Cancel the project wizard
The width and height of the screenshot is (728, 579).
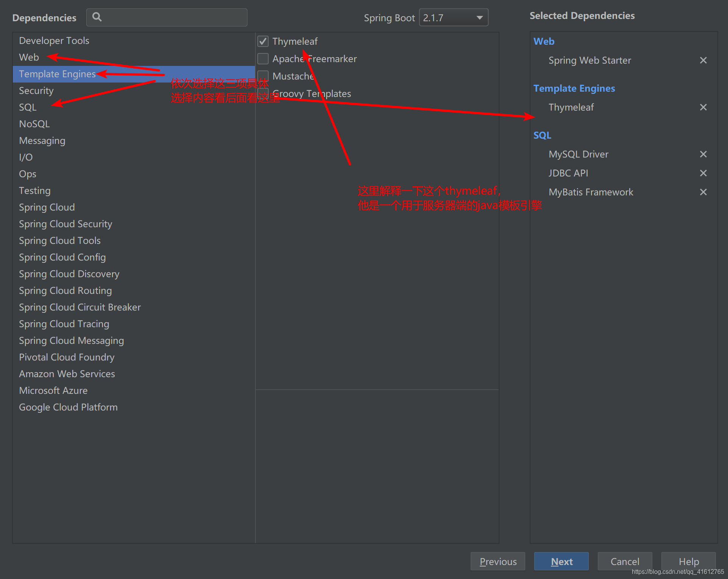[625, 561]
